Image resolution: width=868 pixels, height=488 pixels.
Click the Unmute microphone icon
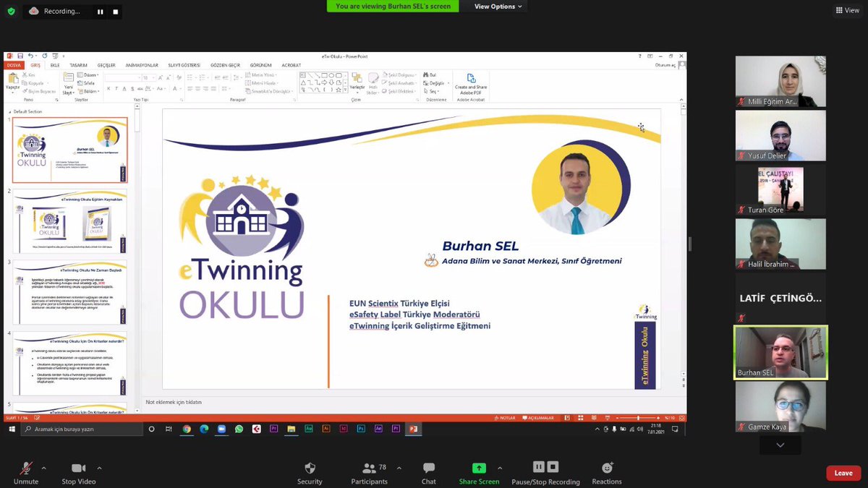[26, 468]
